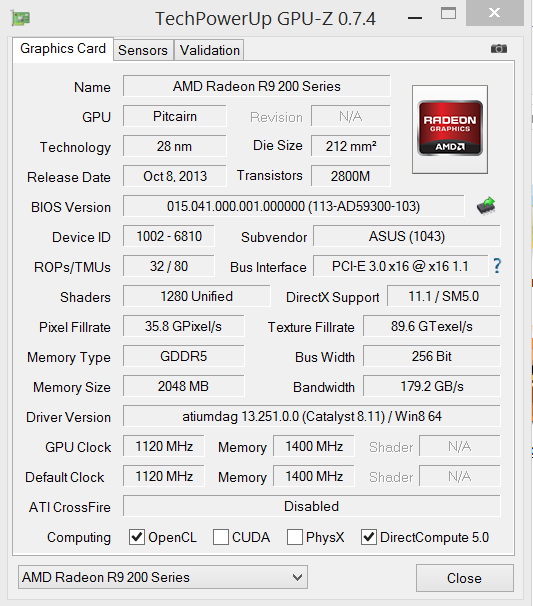Click the BIOS save chip icon

tap(486, 206)
